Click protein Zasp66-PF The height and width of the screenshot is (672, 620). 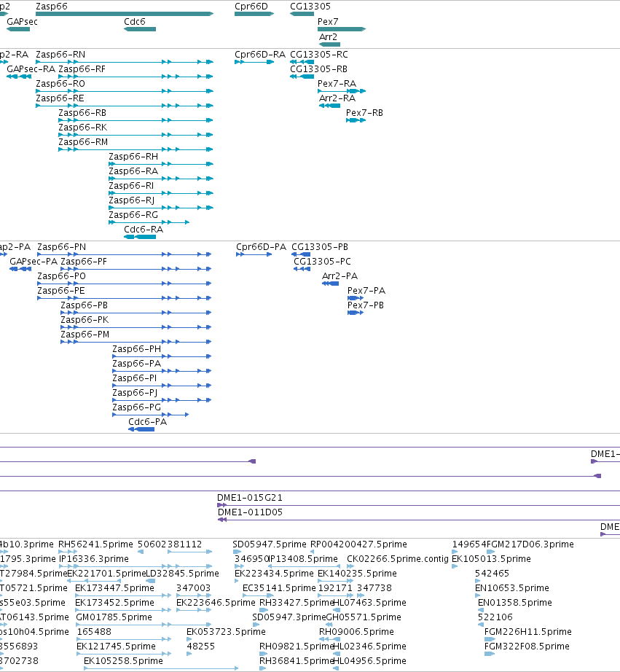(x=84, y=262)
